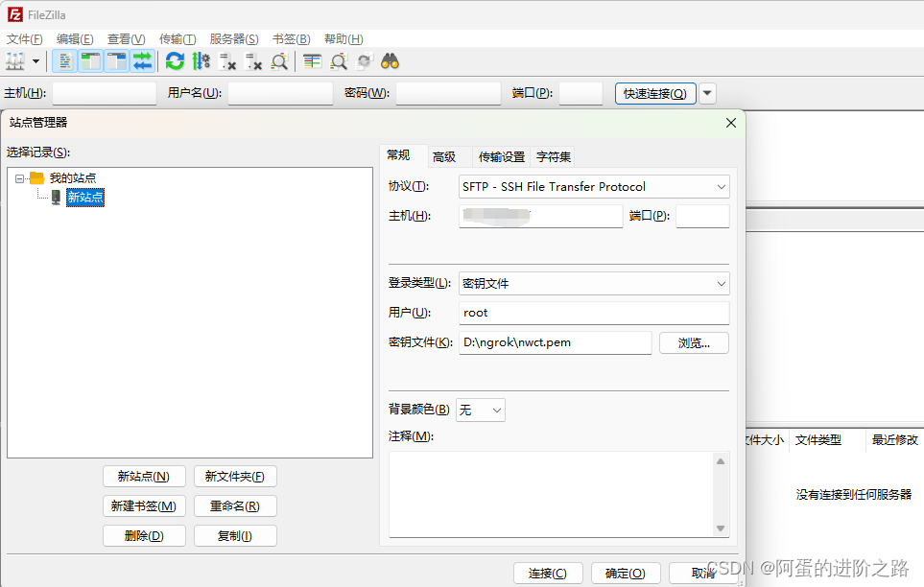The width and height of the screenshot is (924, 587).
Task: Click the cancel current operation icon
Action: (x=227, y=61)
